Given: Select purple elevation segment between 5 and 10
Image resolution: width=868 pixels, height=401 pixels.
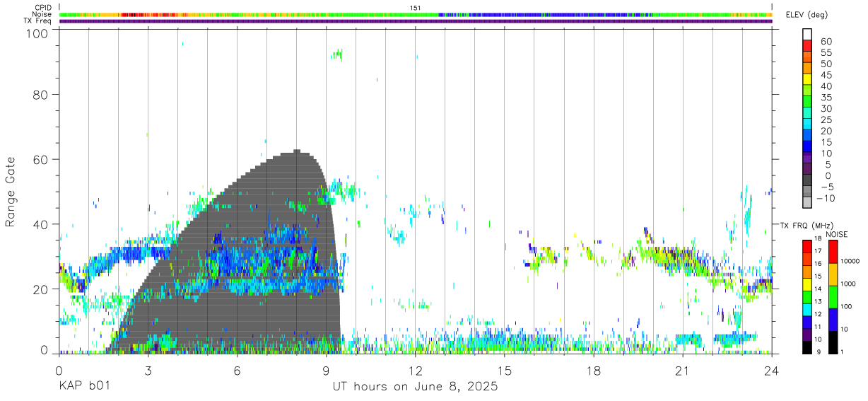Looking at the screenshot, I should click(807, 157).
